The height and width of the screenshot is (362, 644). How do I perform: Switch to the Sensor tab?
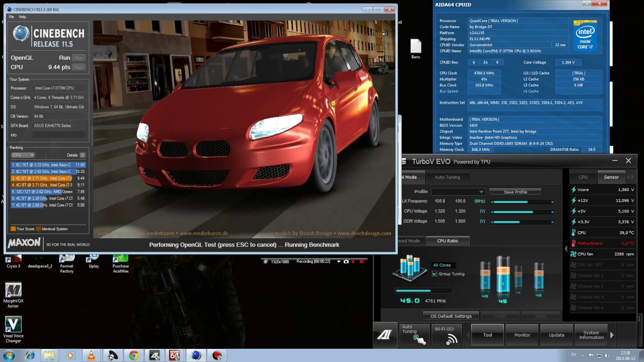click(611, 177)
